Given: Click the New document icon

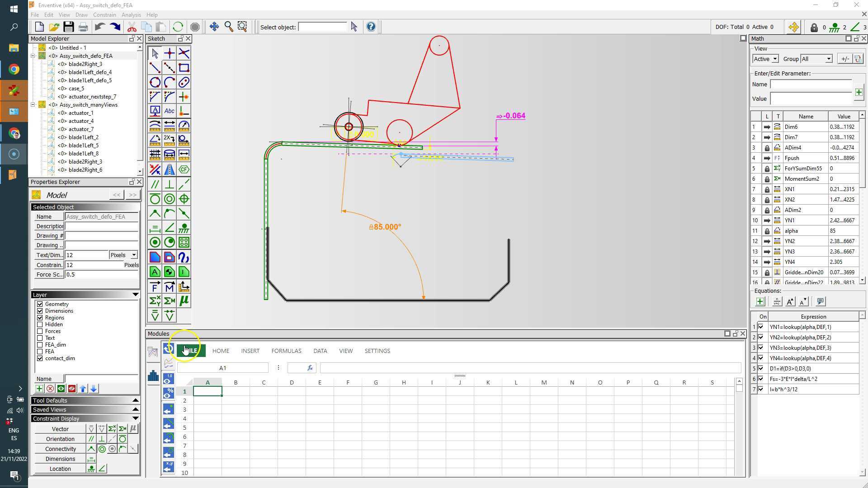Looking at the screenshot, I should coord(39,27).
